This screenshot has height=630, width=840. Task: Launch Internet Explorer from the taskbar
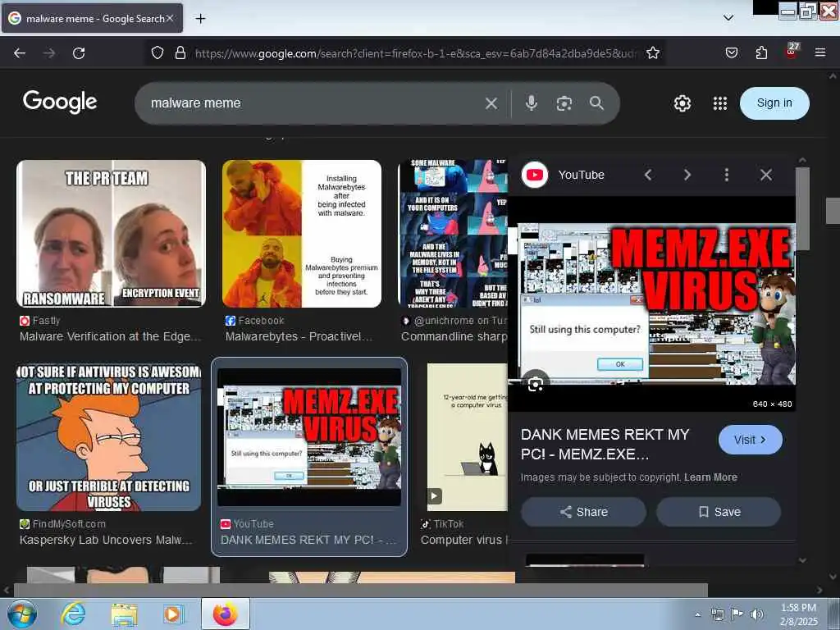pos(72,614)
